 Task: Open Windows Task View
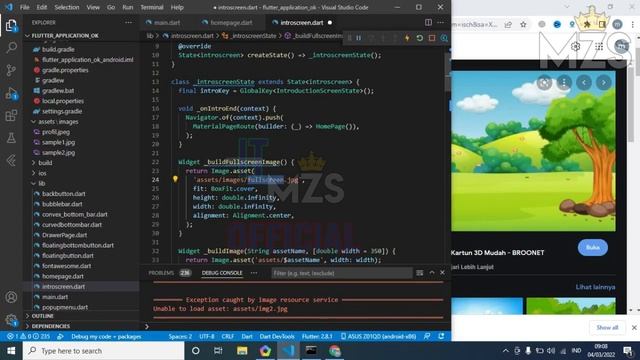tap(218, 351)
